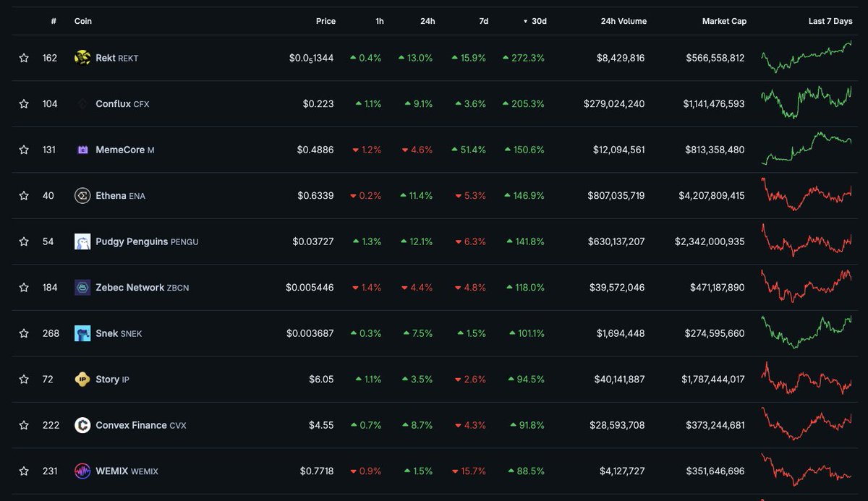868x501 pixels.
Task: Open Story 7-day sparkline chart
Action: pos(807,378)
